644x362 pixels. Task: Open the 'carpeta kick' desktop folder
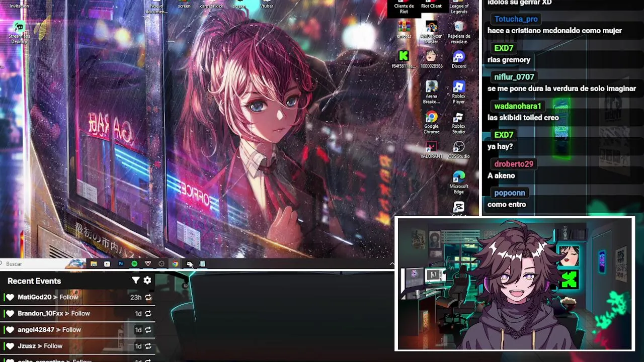click(211, 5)
